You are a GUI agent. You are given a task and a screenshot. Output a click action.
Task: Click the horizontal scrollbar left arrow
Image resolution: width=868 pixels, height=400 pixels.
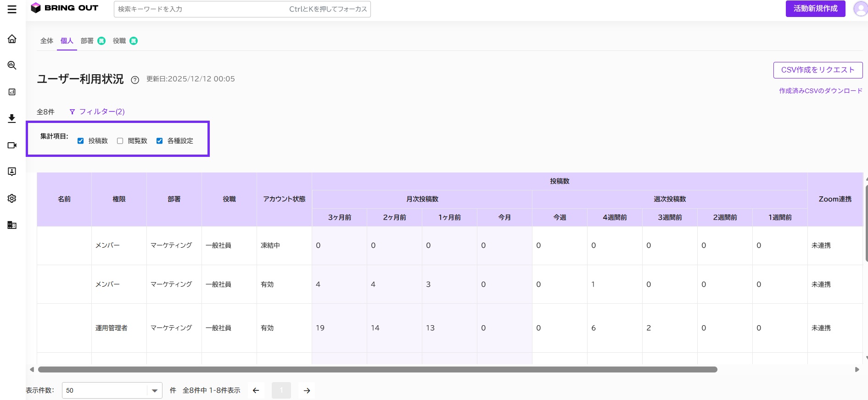click(32, 369)
